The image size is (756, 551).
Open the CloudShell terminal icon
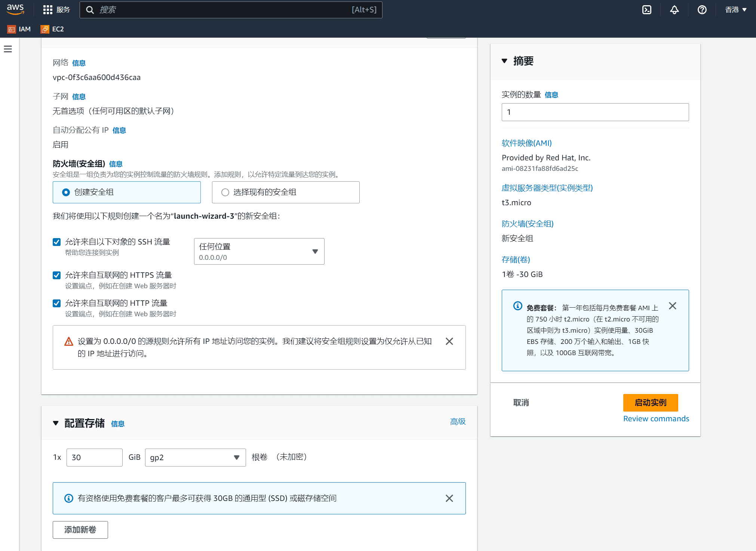tap(647, 10)
